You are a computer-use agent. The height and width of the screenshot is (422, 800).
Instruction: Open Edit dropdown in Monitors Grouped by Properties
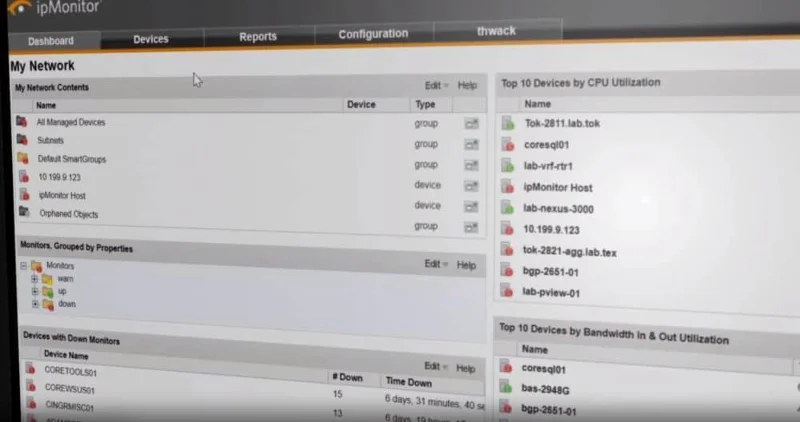tap(436, 264)
